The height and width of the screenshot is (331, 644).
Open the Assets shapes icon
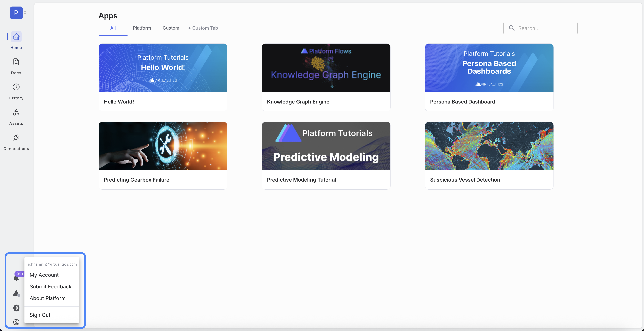coord(16,112)
